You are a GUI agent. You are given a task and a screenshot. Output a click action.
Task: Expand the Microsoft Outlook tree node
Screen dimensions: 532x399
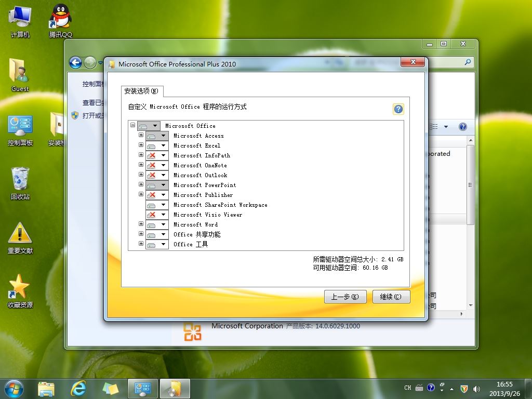(141, 174)
